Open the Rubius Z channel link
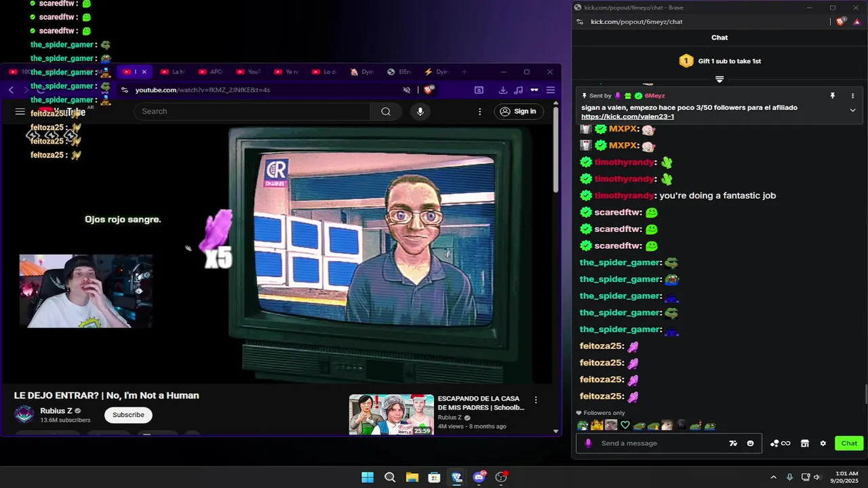 coord(56,411)
